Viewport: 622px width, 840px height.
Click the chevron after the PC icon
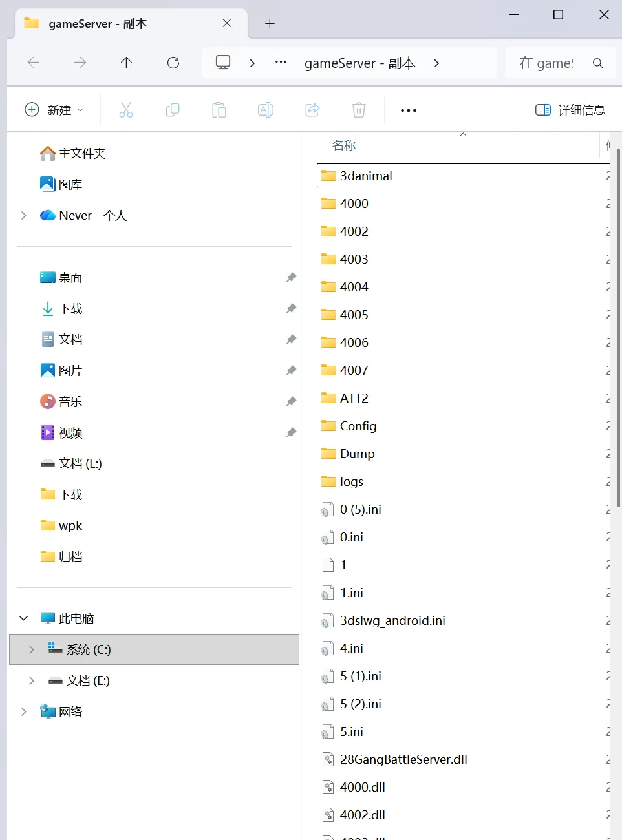(252, 63)
